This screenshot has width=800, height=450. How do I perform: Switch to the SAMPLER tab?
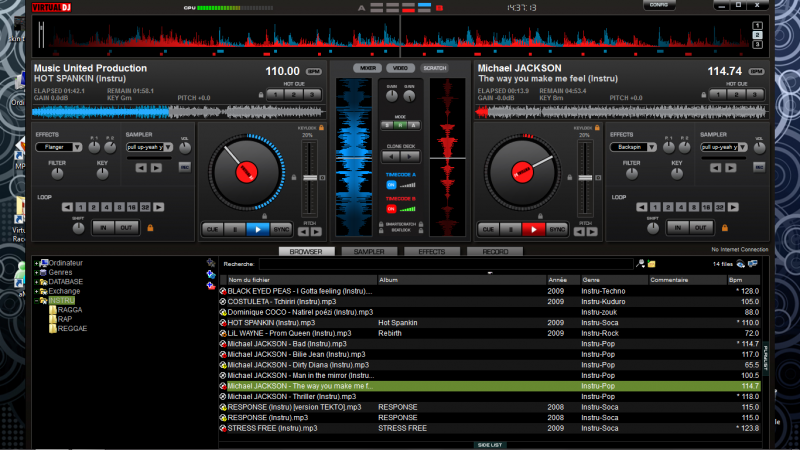369,252
